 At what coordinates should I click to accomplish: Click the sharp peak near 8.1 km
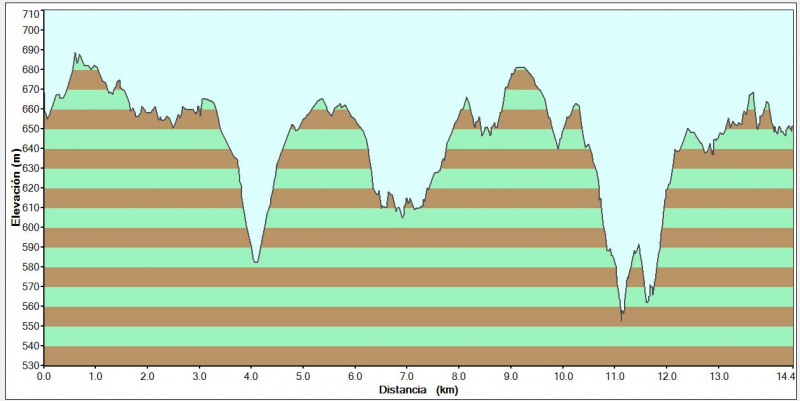(x=466, y=98)
